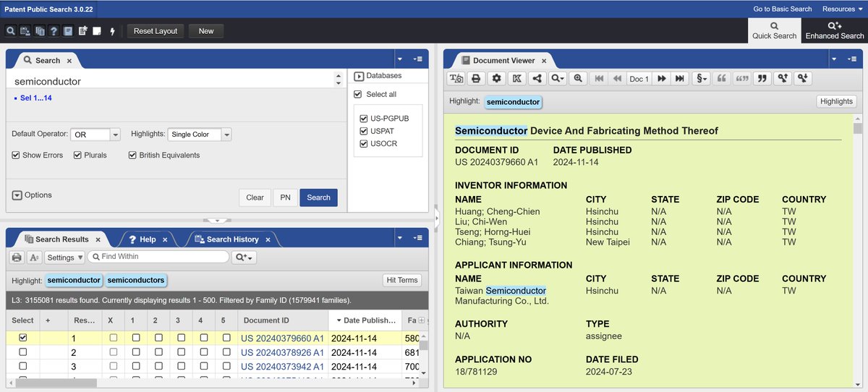Click the 'semiconductors' highlight color chip
This screenshot has height=392, width=868.
(x=136, y=280)
